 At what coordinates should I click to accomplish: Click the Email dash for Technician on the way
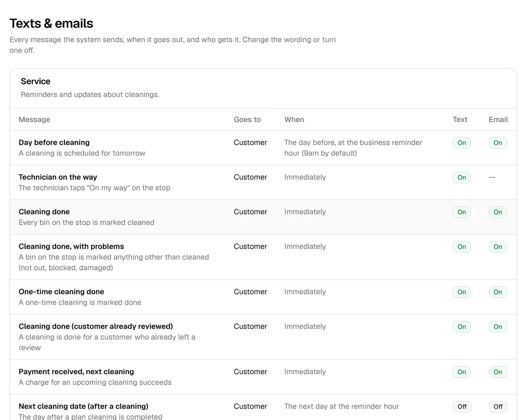click(492, 177)
